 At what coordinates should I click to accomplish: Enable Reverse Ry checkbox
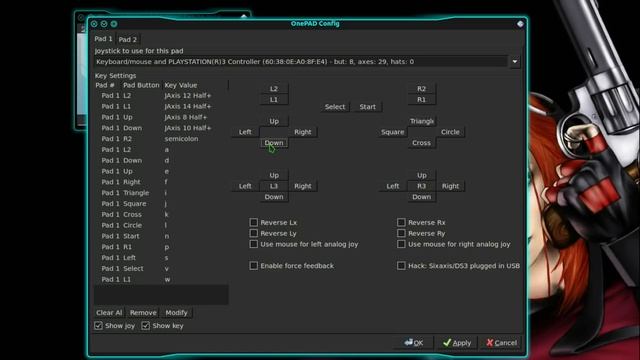(x=401, y=233)
